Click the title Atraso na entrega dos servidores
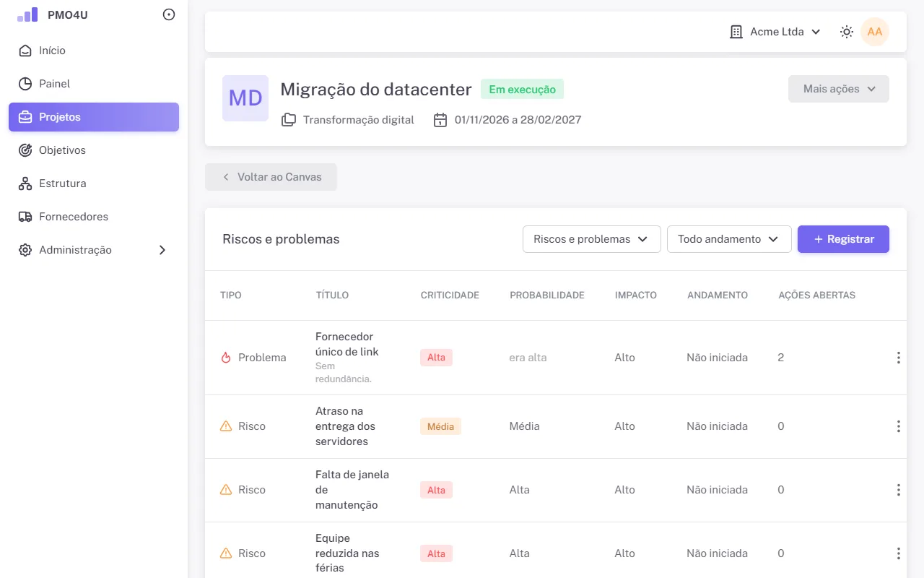924x578 pixels. (346, 426)
